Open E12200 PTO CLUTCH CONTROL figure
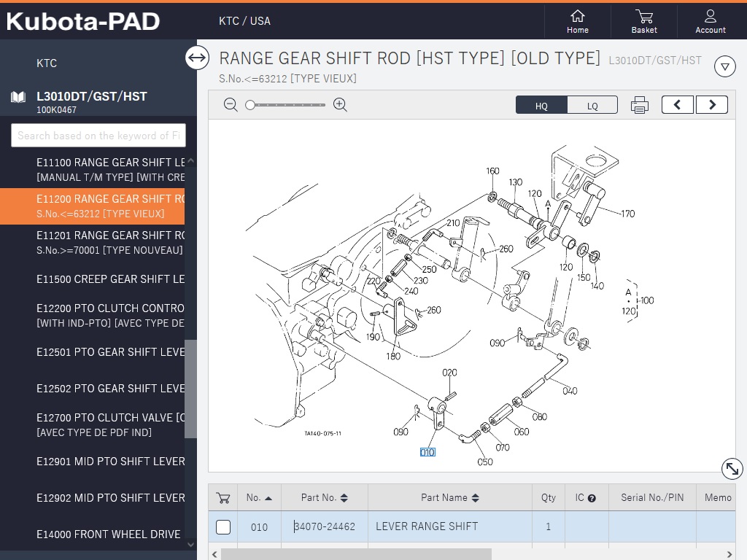The height and width of the screenshot is (560, 747). (93, 315)
